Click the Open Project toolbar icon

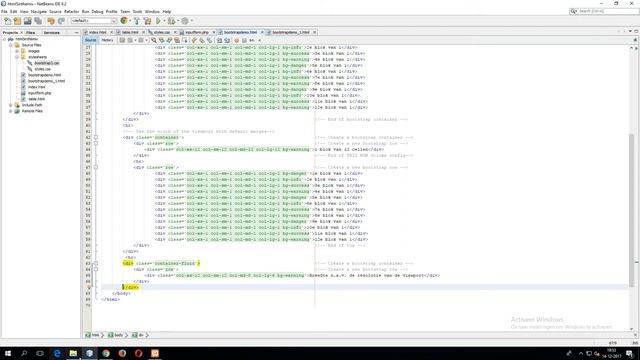coord(27,21)
